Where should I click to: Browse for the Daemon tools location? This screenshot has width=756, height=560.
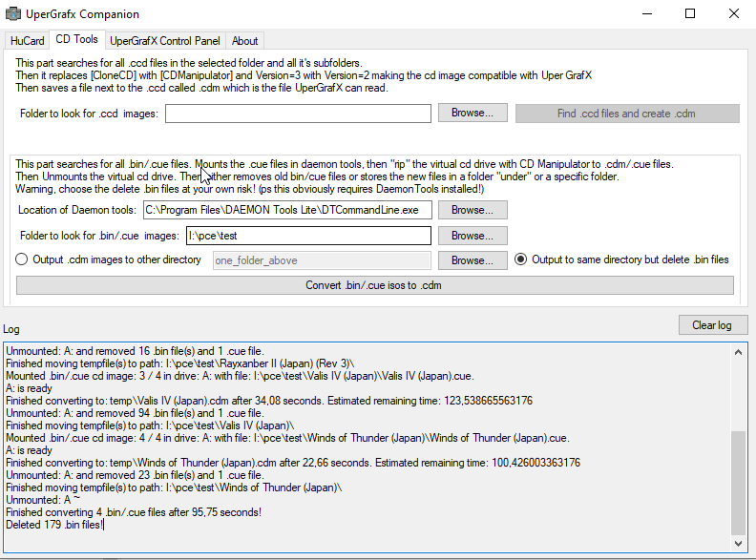click(x=472, y=210)
